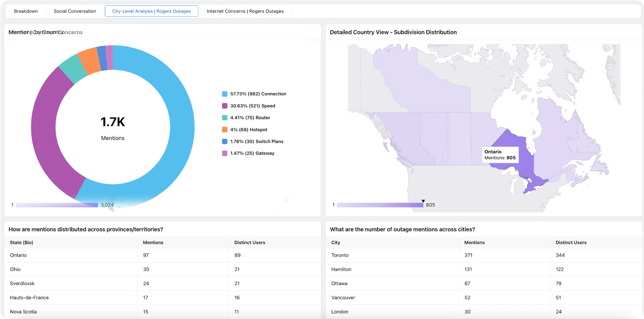
Task: Click the map gradient scale ending at 805
Action: point(380,205)
